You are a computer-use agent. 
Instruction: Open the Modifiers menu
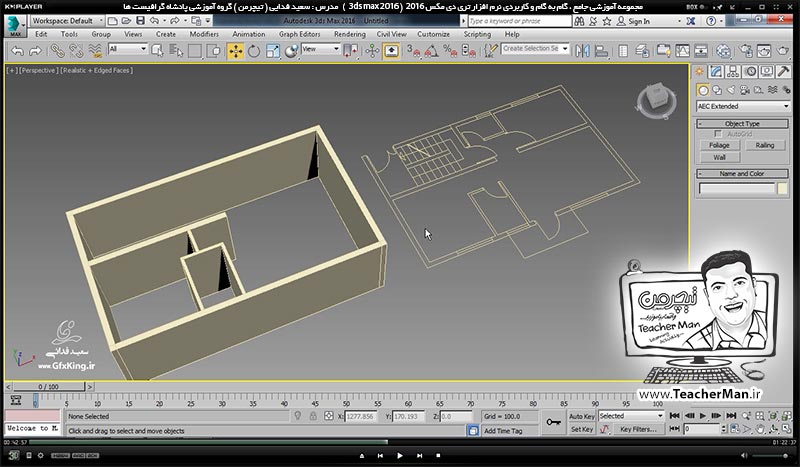[204, 34]
